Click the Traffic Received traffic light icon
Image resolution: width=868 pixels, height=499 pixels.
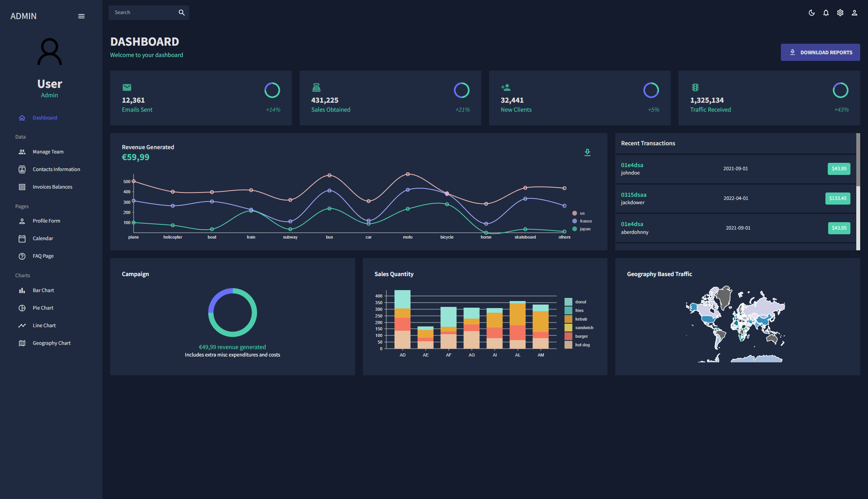[x=695, y=87]
